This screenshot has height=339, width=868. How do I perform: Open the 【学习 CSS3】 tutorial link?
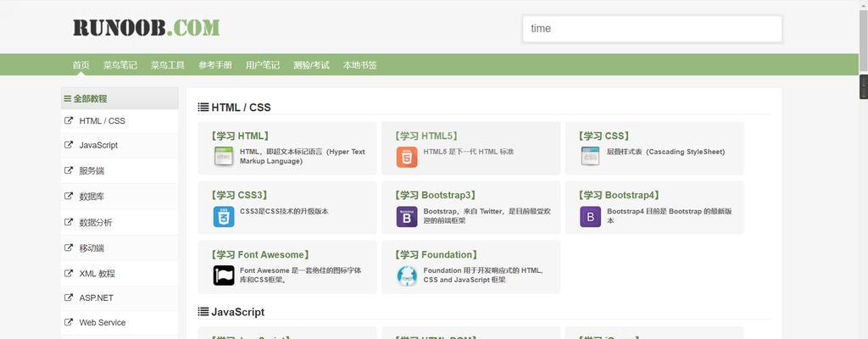(x=240, y=195)
